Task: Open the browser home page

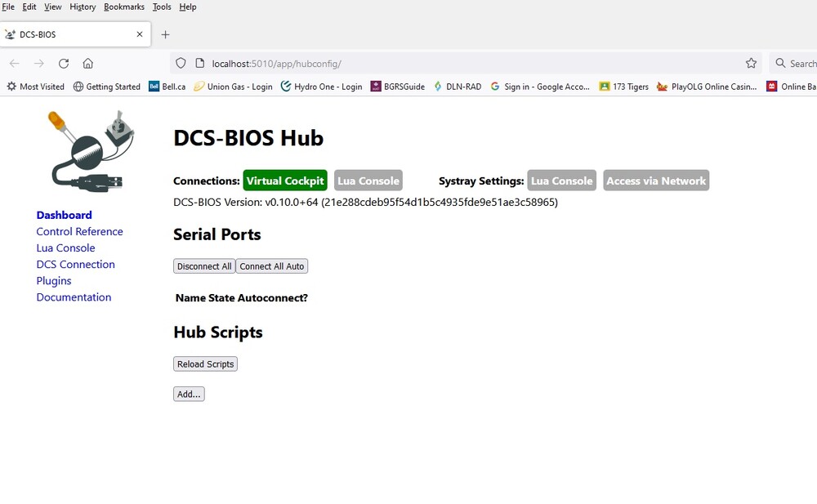Action: [88, 63]
